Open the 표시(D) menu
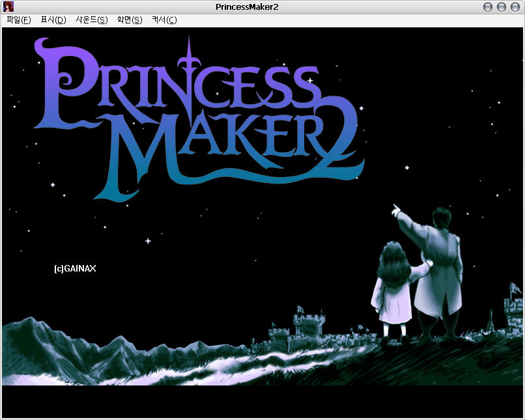This screenshot has width=525, height=420. [53, 20]
